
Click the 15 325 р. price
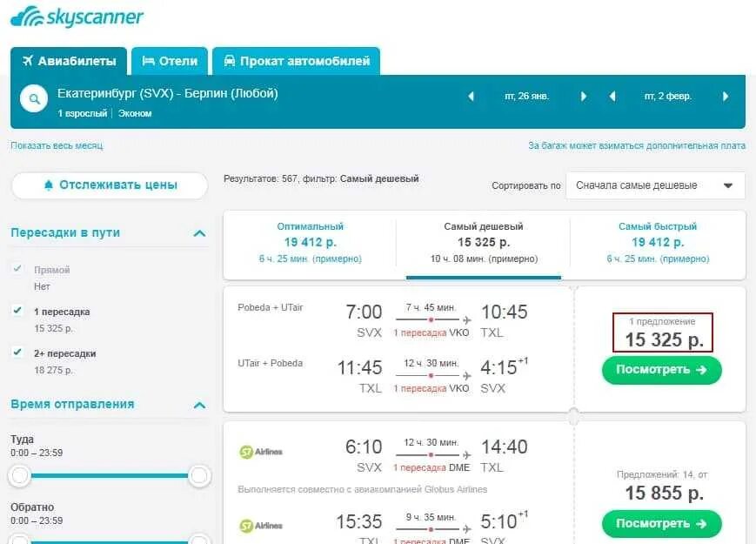[665, 340]
